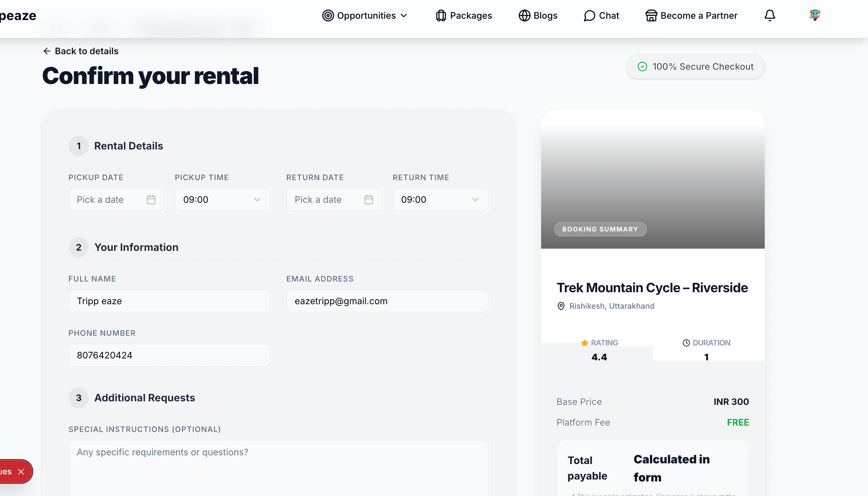Click the Pickup Date picker field
Image resolution: width=868 pixels, height=496 pixels.
click(x=116, y=200)
